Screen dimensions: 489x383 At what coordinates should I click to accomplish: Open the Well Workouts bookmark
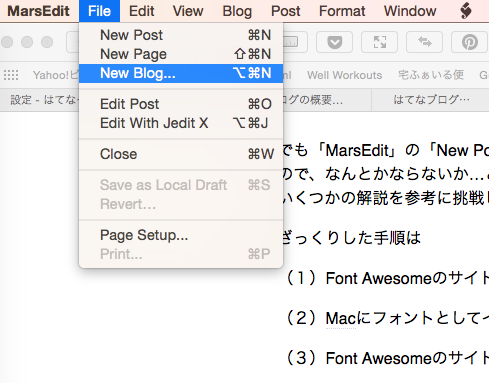coord(344,75)
